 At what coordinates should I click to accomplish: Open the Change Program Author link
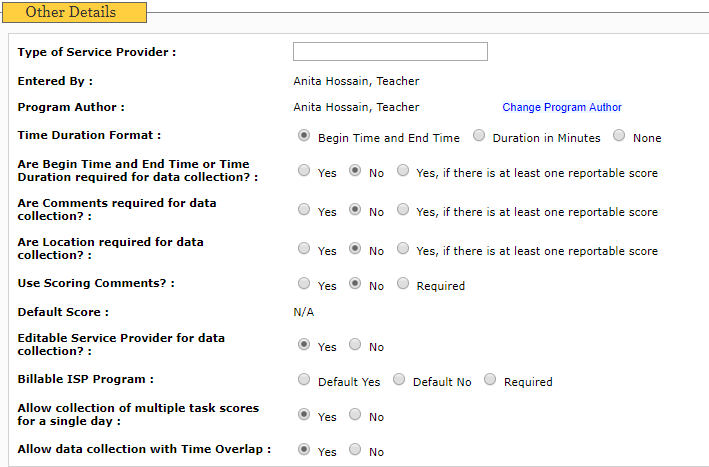[x=562, y=107]
